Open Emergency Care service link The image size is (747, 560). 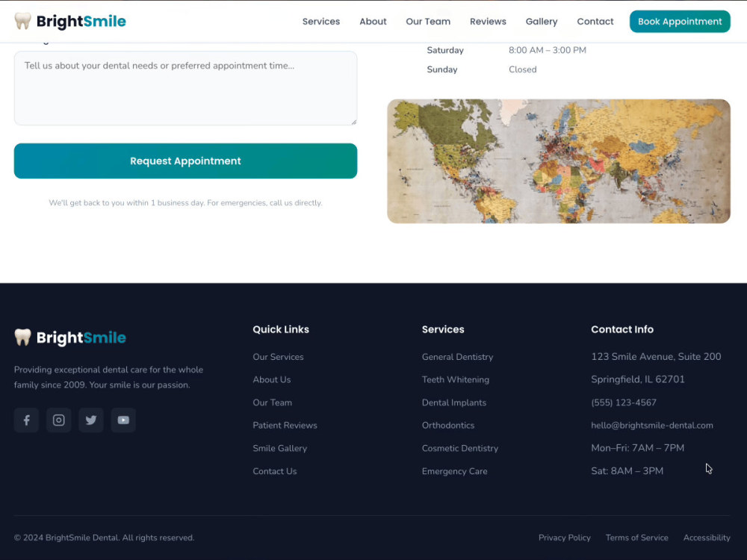tap(454, 471)
